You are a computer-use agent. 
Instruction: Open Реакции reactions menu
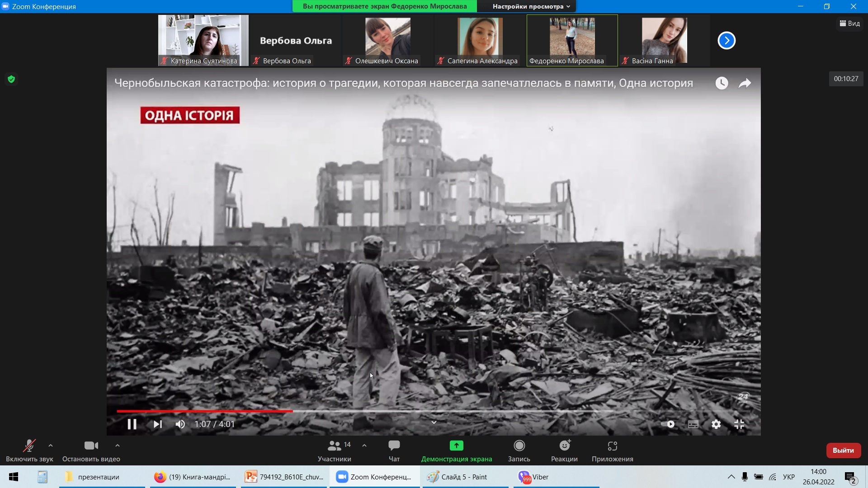[564, 450]
